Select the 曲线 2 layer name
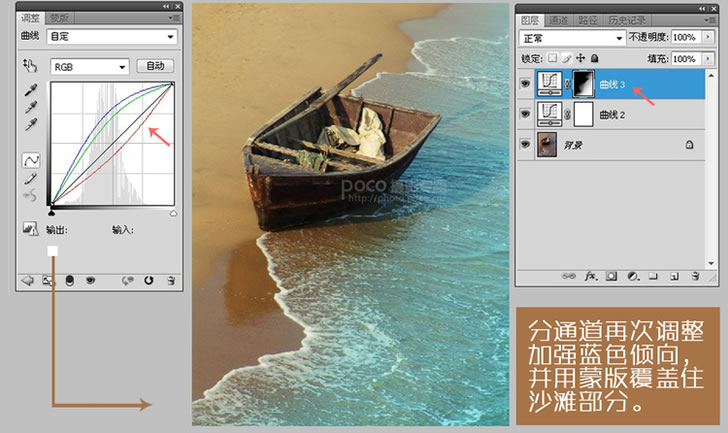Viewport: 728px width, 433px height. tap(612, 115)
